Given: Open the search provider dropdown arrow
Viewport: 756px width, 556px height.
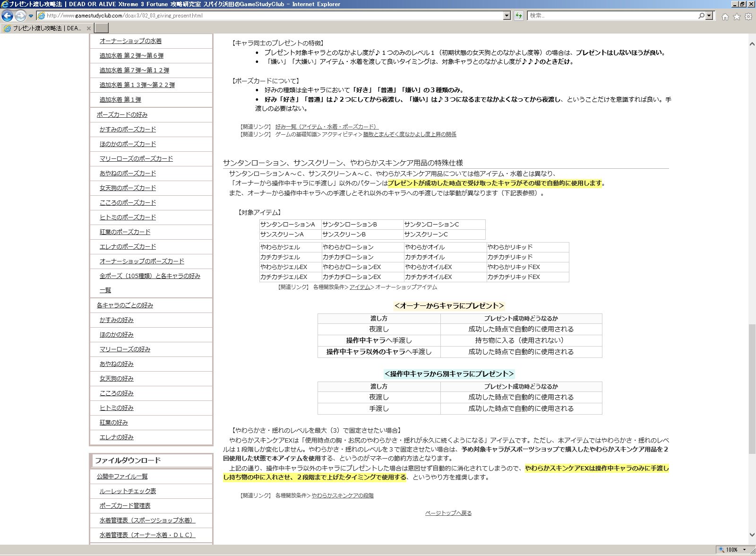Looking at the screenshot, I should [709, 16].
